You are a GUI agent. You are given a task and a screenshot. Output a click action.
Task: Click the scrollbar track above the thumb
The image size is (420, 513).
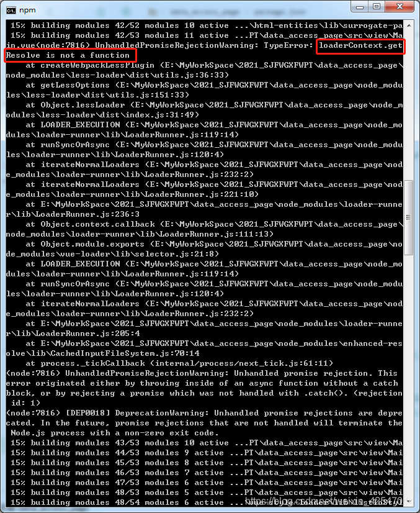point(409,105)
